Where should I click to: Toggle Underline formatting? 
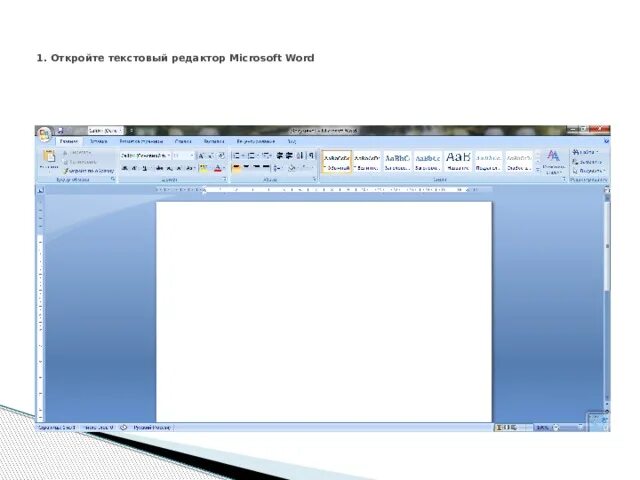pos(144,168)
